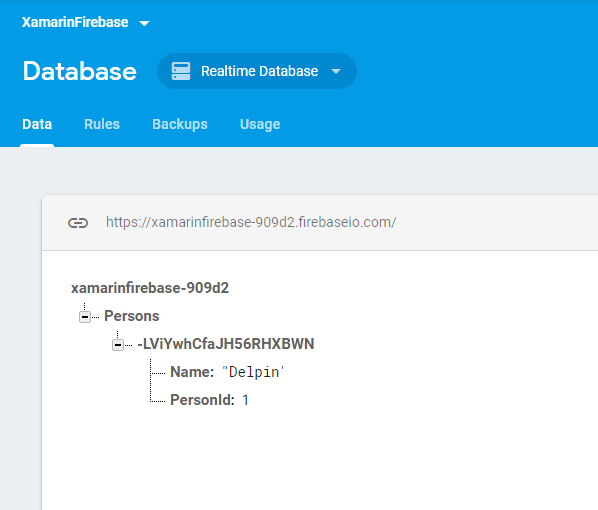The image size is (598, 510).
Task: Open the XamarinFirebase project dropdown arrow
Action: (x=144, y=24)
